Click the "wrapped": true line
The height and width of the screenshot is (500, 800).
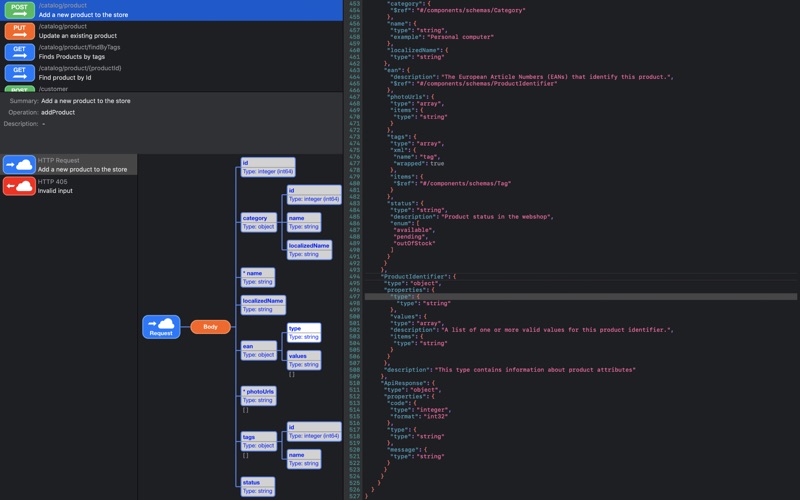(x=419, y=163)
